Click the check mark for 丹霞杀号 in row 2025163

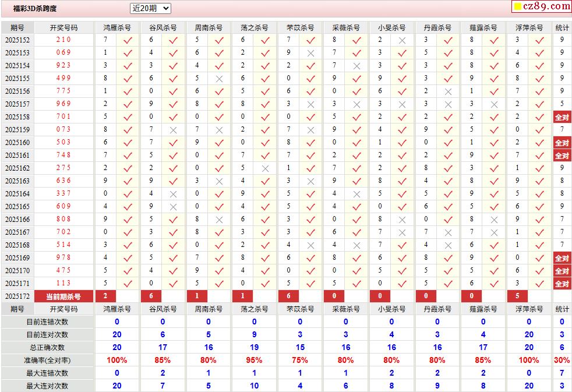pos(448,182)
